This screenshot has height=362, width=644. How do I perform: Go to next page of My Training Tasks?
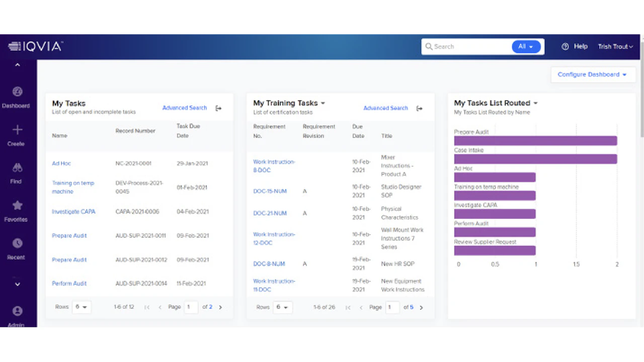421,307
